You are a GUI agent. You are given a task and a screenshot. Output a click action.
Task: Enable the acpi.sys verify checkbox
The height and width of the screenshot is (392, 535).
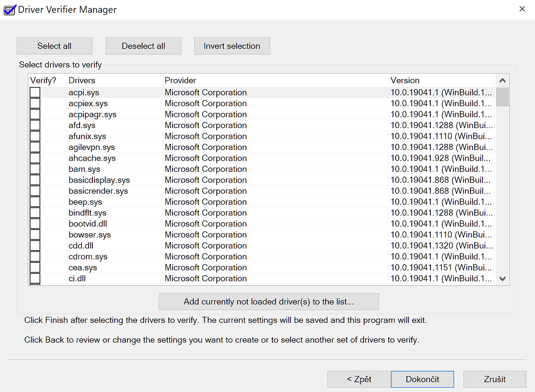35,93
